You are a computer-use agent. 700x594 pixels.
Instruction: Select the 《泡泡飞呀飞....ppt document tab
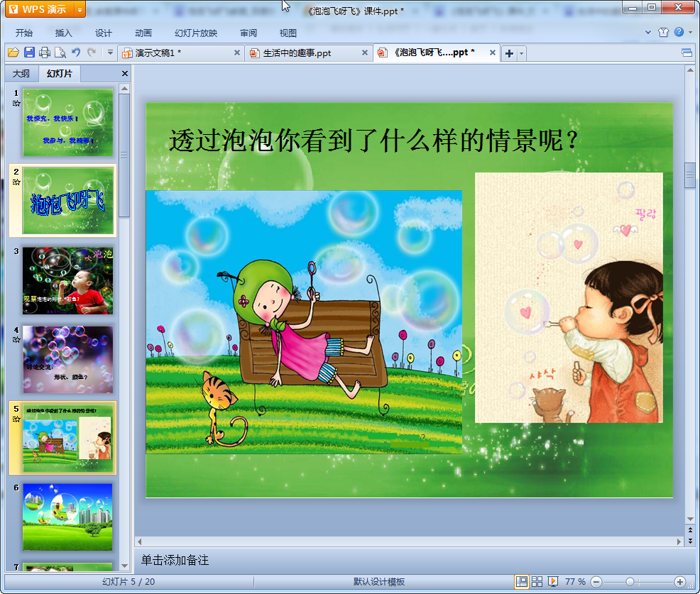[x=435, y=53]
